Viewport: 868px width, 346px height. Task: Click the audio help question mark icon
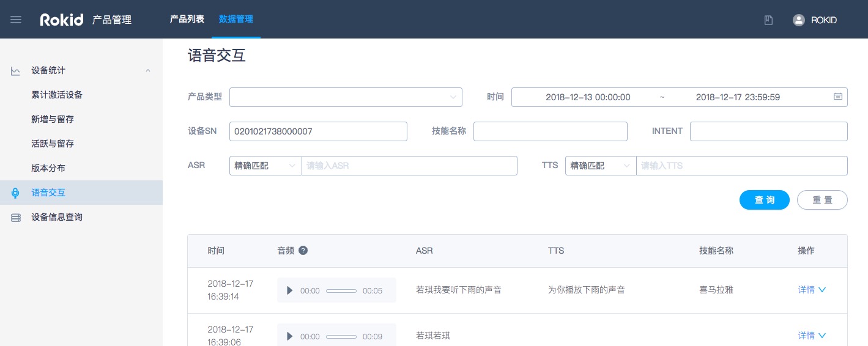[x=303, y=251]
